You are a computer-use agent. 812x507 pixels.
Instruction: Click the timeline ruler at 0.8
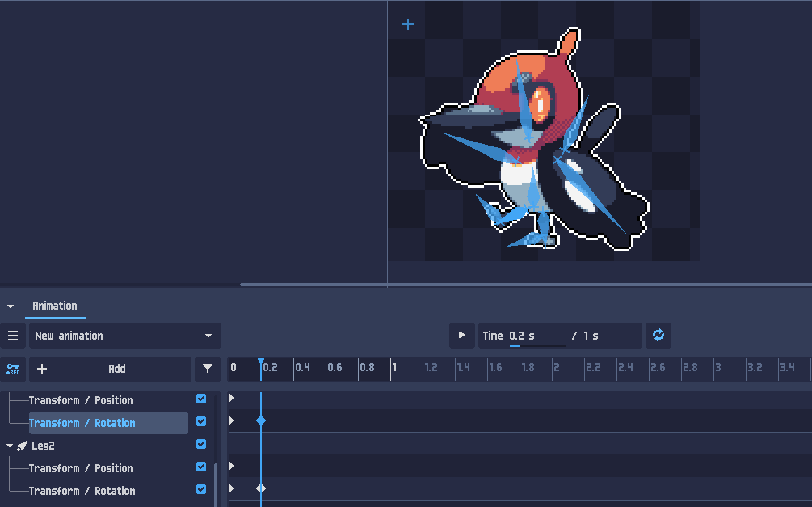pyautogui.click(x=367, y=368)
